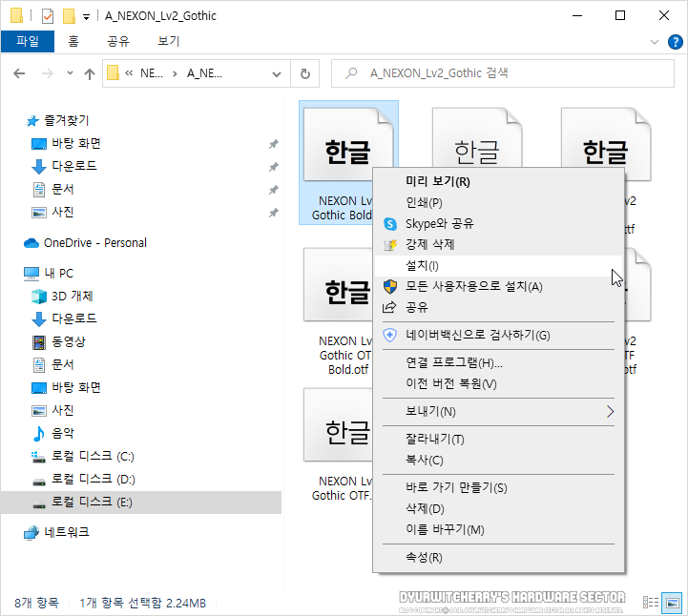
Task: Open the address bar history dropdown
Action: point(277,74)
